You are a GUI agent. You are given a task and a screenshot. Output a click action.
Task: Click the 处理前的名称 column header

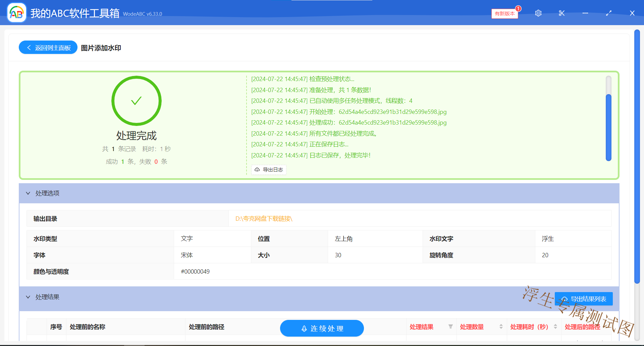(88, 327)
